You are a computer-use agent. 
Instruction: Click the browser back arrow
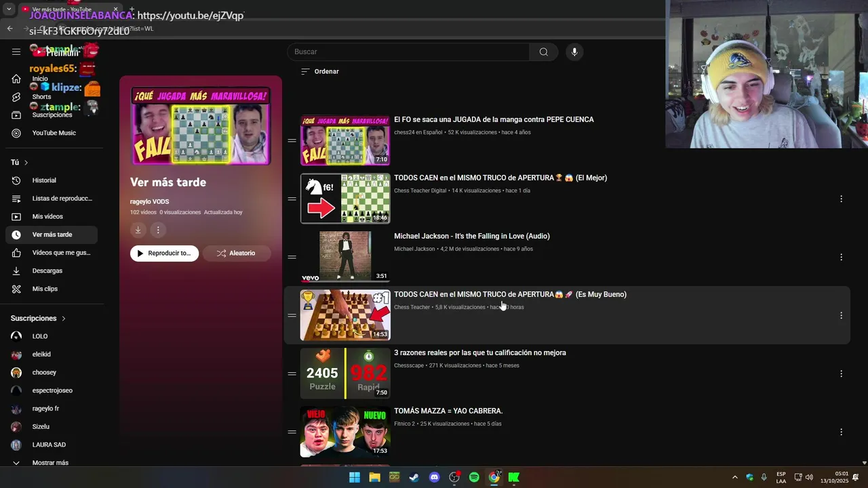(9, 28)
